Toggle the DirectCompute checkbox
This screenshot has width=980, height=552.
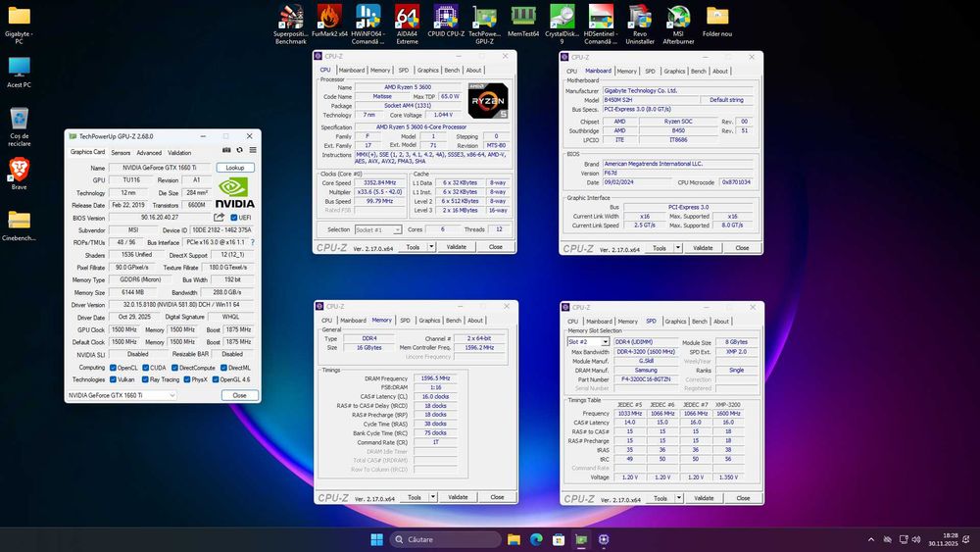tap(174, 368)
